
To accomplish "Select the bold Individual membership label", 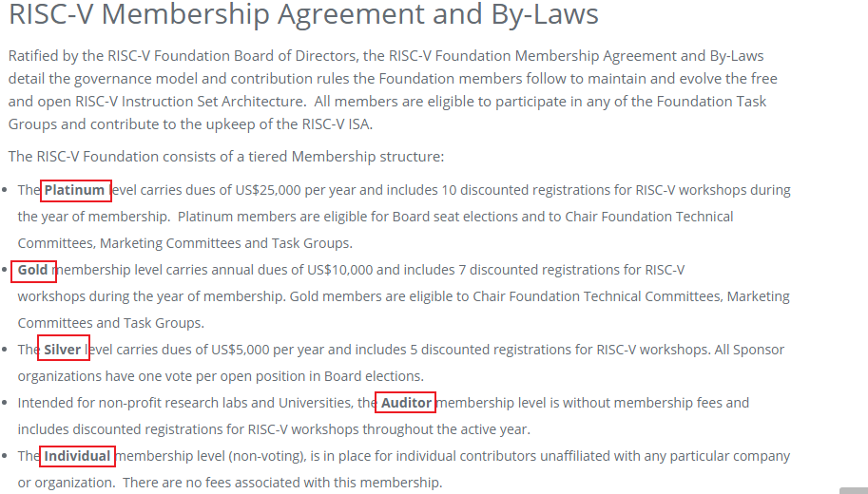I will coord(78,456).
